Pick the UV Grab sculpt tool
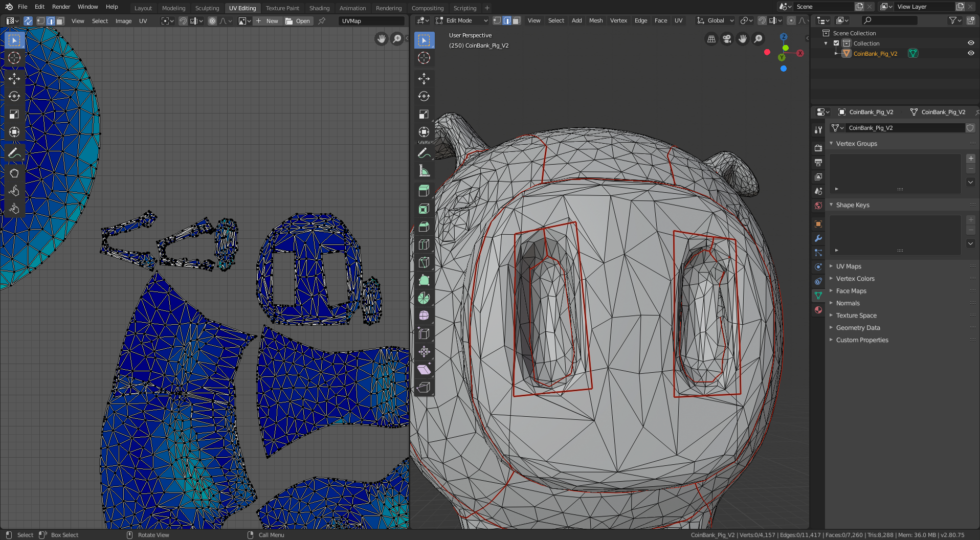Screen dimensions: 980x540 [x=14, y=173]
